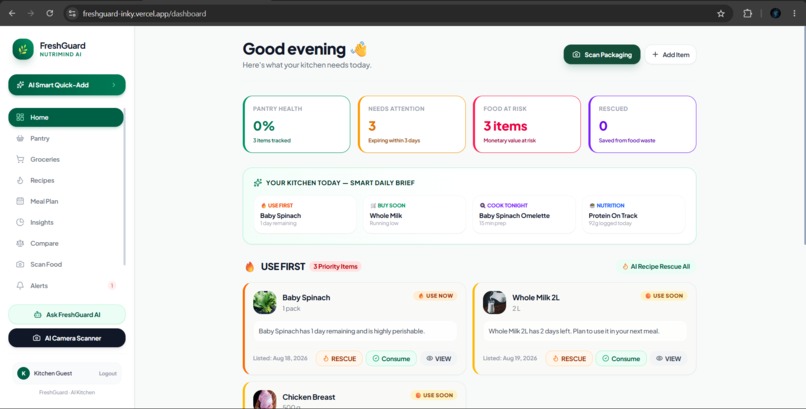Open the browser three-dot menu
The image size is (806, 409).
(795, 13)
